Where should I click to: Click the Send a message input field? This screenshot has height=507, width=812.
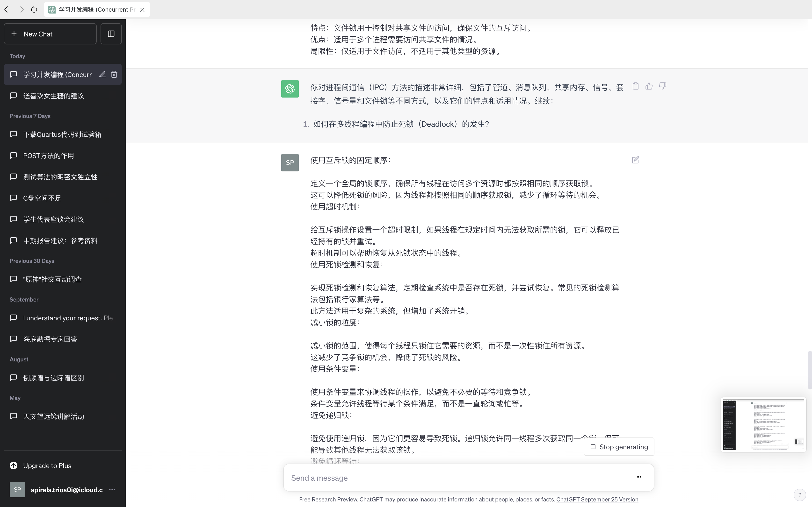click(x=460, y=478)
